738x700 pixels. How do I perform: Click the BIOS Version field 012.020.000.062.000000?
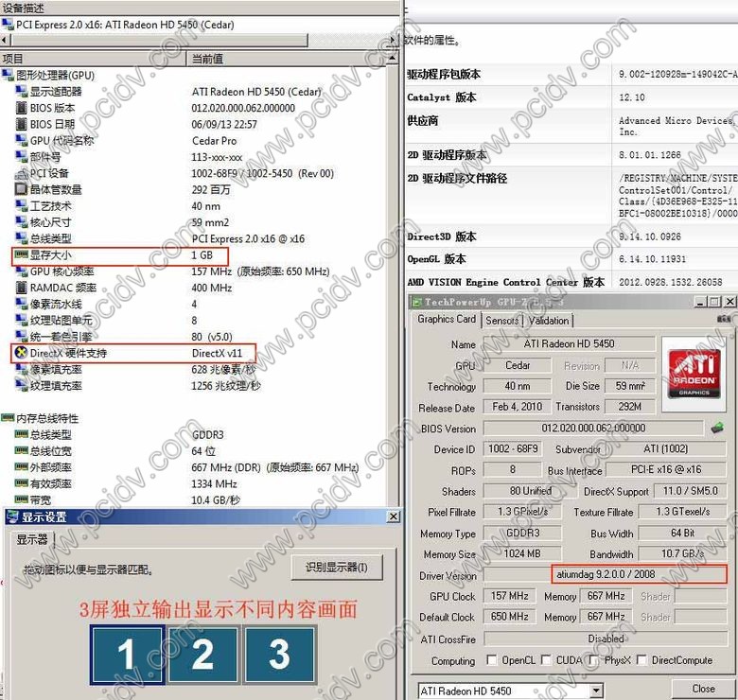(x=593, y=429)
